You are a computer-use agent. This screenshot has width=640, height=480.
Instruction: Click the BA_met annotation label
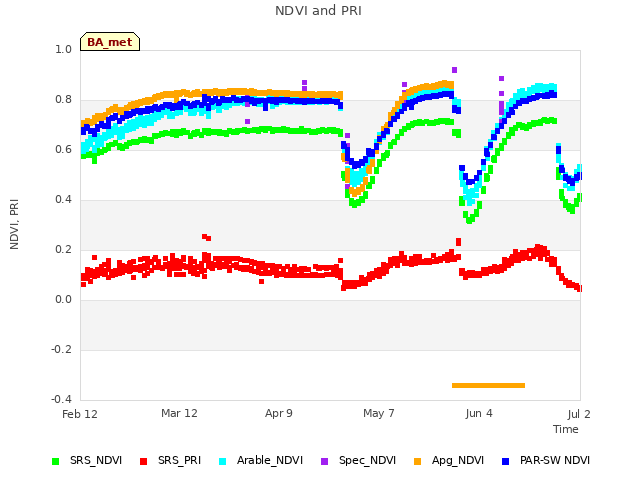(x=110, y=42)
